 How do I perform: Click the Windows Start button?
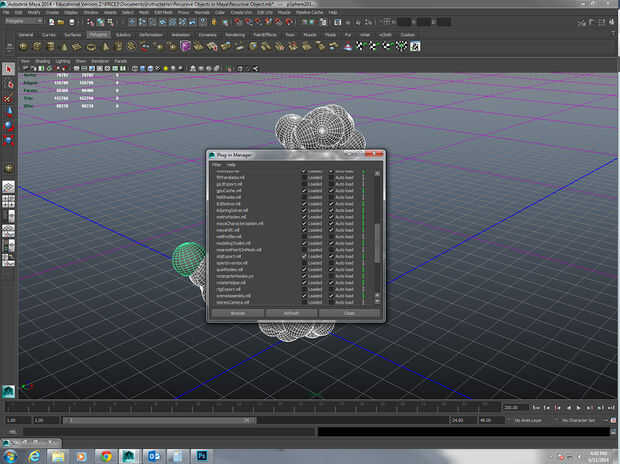[x=11, y=454]
